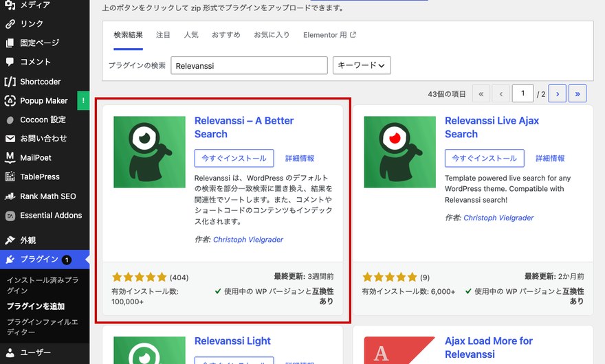This screenshot has height=364, width=605.
Task: Open the 外観 menu
Action: pyautogui.click(x=45, y=240)
